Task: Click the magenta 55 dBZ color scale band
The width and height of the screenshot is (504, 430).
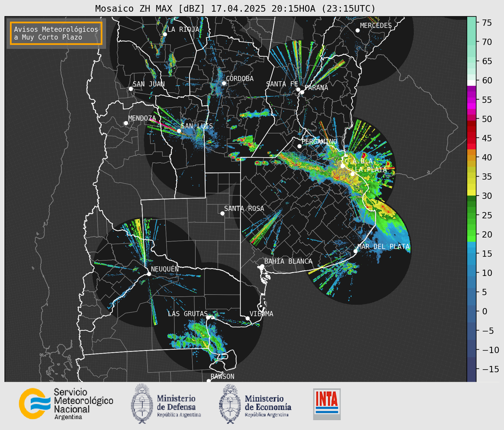Action: coord(471,100)
